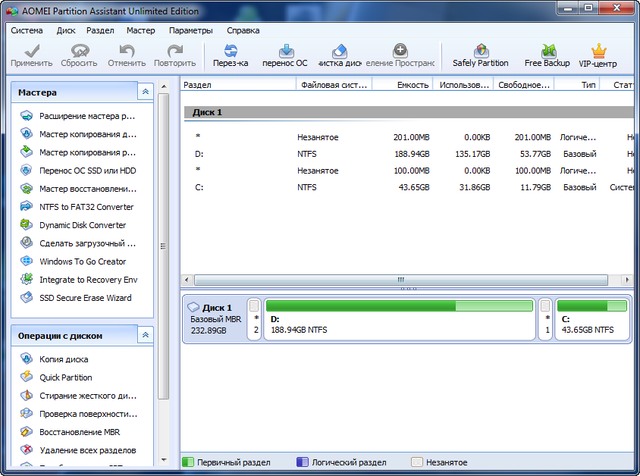Screen dimensions: 640x476
Task: Click the Применить checkmark icon
Action: pos(32,50)
